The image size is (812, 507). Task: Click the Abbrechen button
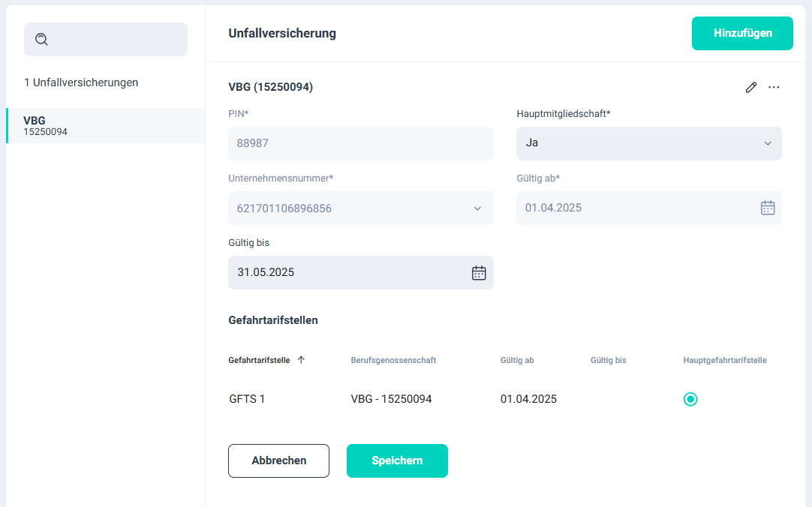tap(278, 460)
